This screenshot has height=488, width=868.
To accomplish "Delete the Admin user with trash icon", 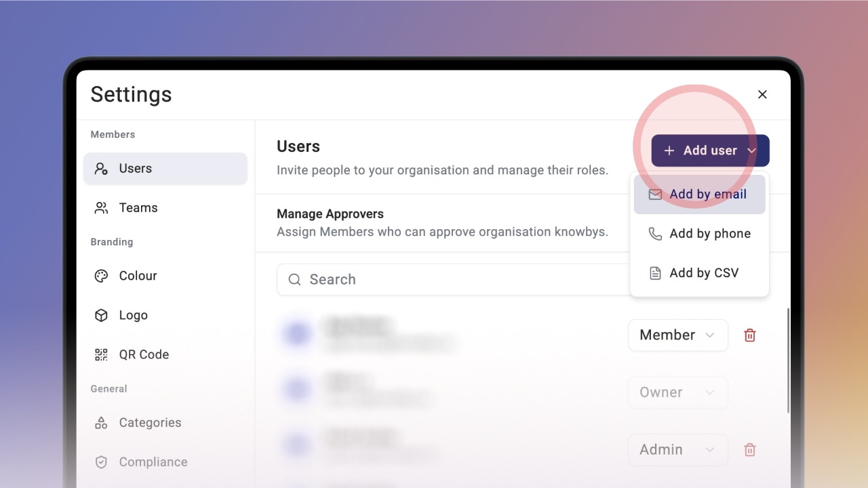I will [750, 449].
